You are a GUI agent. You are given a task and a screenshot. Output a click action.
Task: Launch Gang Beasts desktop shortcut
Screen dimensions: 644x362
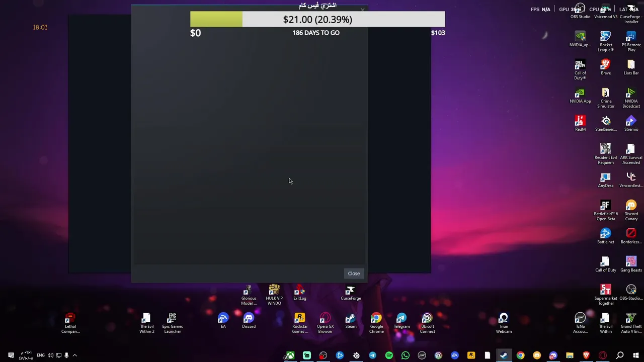click(x=631, y=264)
